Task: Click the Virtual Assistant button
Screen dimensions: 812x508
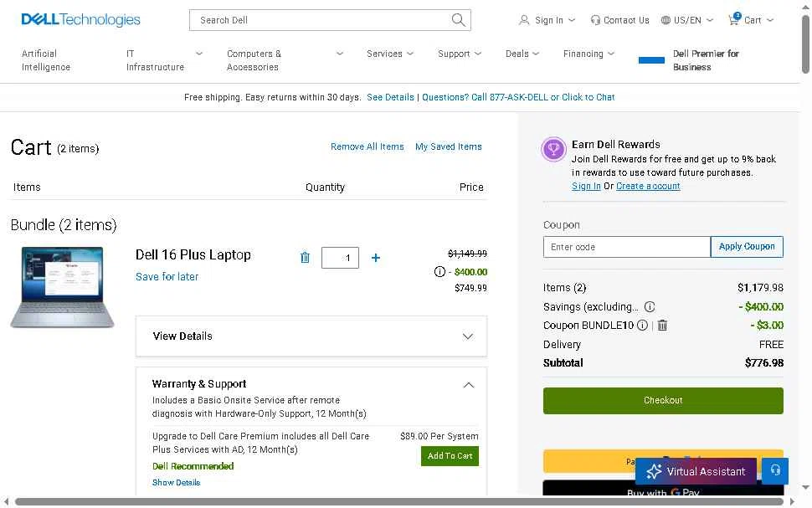Action: point(696,471)
